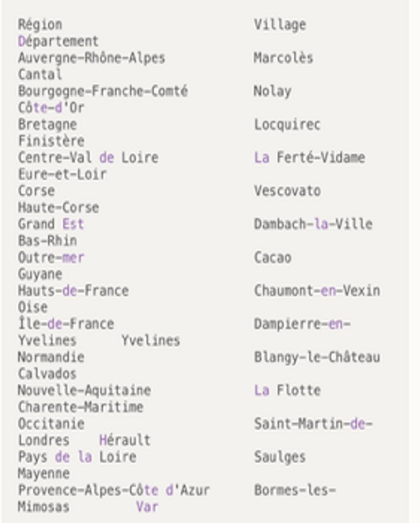The image size is (420, 523).
Task: Click the village name Vescovato
Action: [287, 191]
